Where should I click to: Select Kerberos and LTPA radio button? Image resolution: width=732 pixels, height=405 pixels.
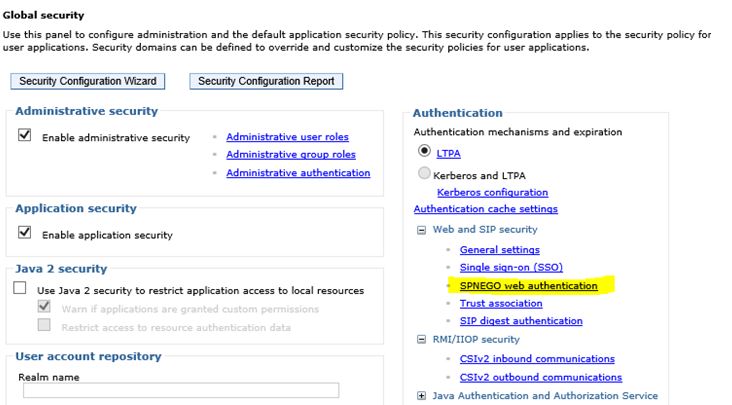(424, 173)
